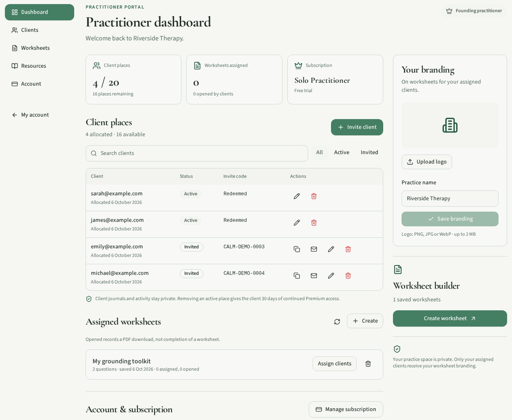Image resolution: width=512 pixels, height=420 pixels.
Task: Click the Invite code column header
Action: [x=235, y=176]
